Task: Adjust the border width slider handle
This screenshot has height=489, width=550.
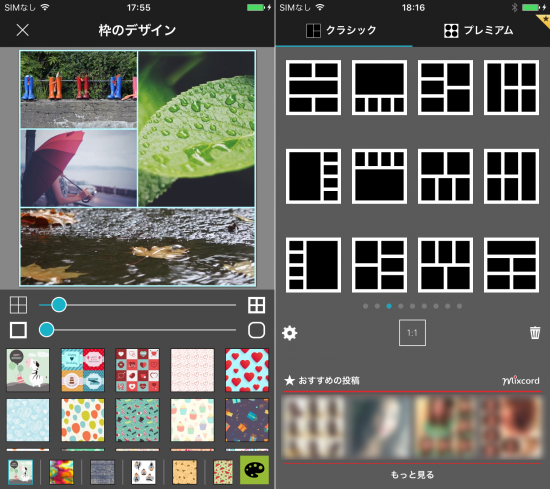Action: pyautogui.click(x=59, y=305)
